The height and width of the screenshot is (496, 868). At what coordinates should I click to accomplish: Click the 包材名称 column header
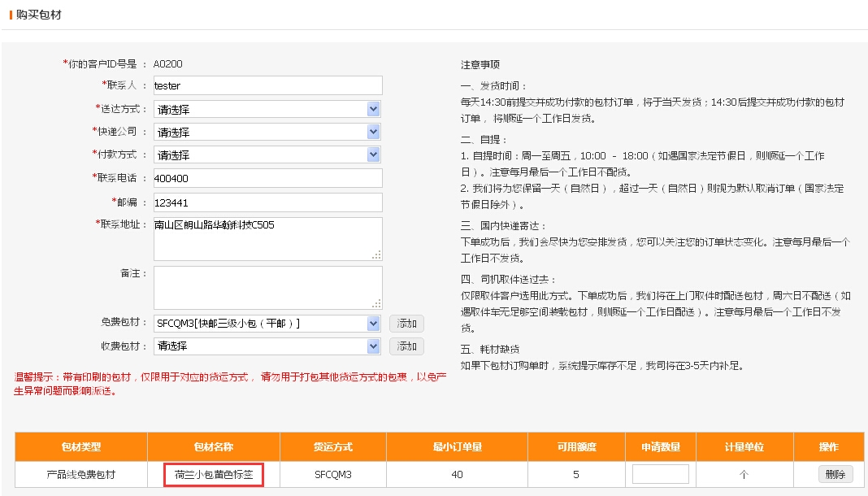[x=214, y=447]
